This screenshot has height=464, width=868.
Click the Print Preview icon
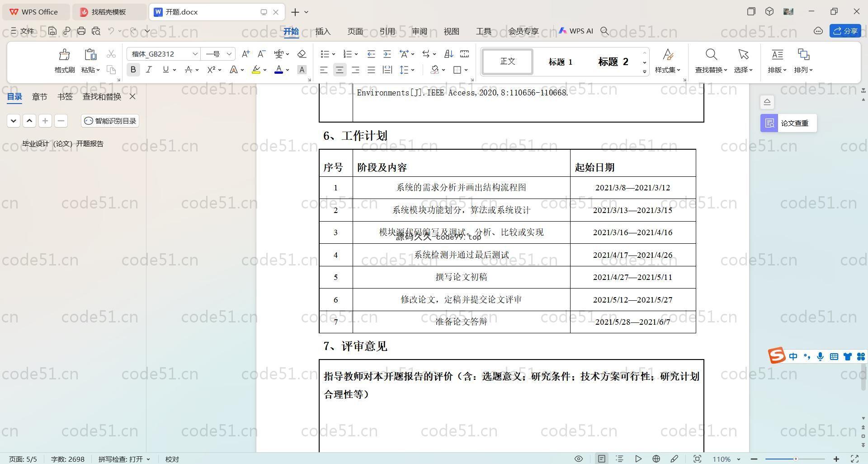(96, 31)
